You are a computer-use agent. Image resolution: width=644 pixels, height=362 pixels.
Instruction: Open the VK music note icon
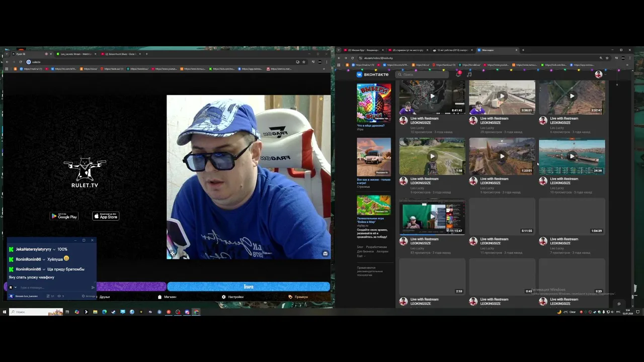click(469, 74)
